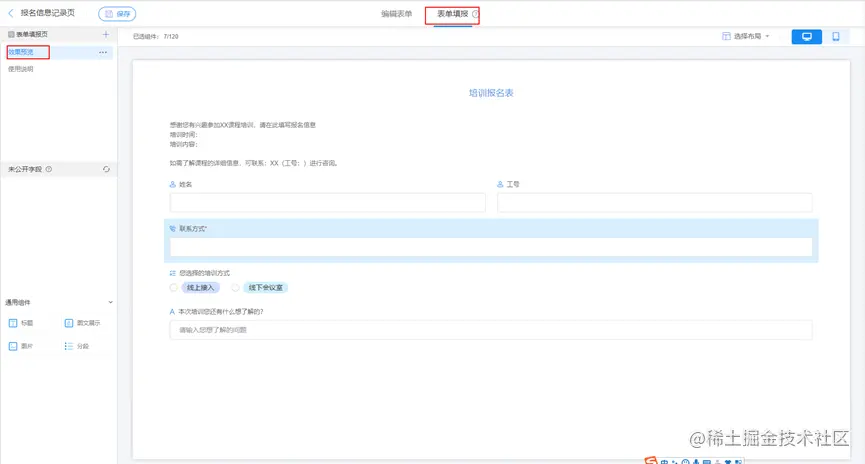Click the layout icon beside 选择布局
The height and width of the screenshot is (464, 865).
tap(726, 36)
